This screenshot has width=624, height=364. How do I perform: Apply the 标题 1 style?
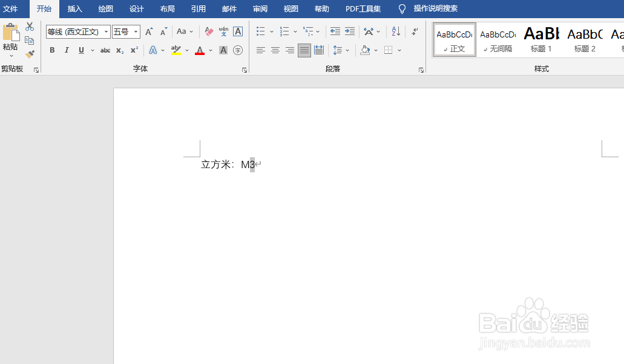pos(540,39)
